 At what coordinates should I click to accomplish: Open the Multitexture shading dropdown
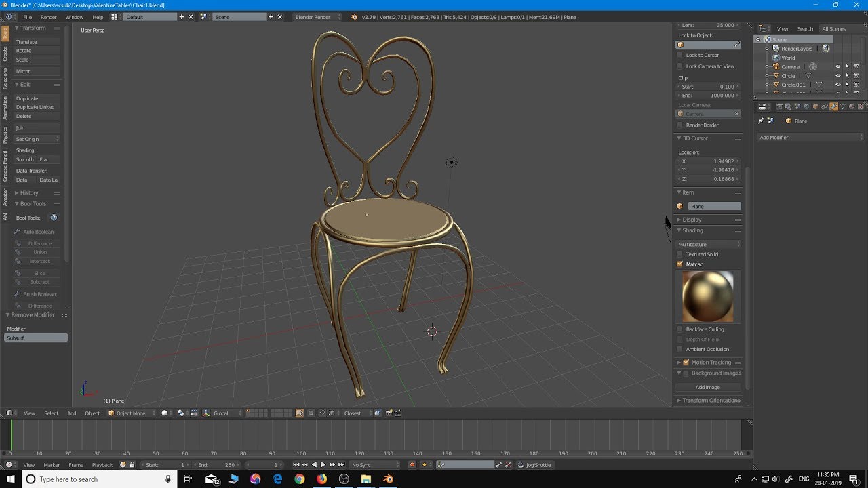[x=709, y=244]
